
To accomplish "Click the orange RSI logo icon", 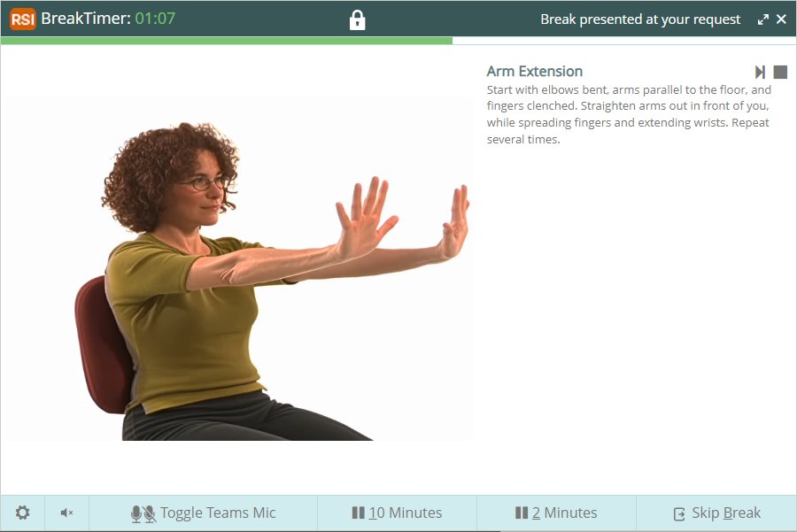I will 23,19.
